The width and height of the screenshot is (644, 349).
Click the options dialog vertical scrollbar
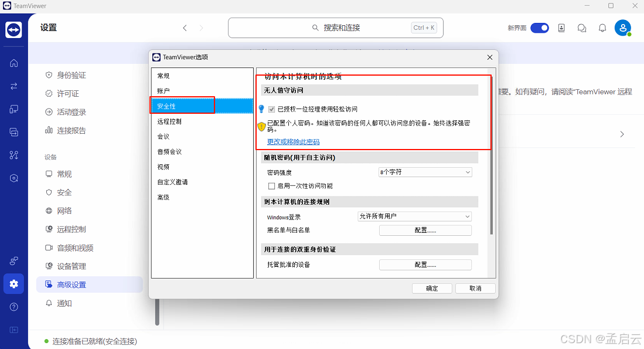tap(491, 156)
